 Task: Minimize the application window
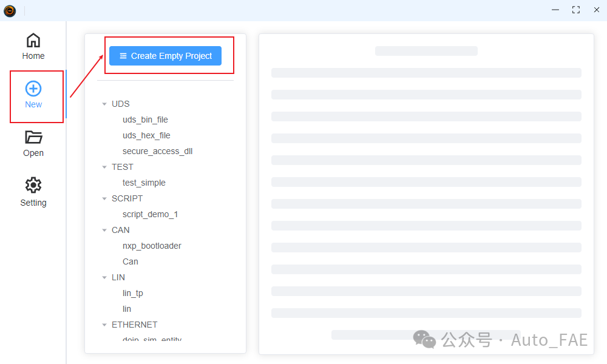pyautogui.click(x=555, y=10)
